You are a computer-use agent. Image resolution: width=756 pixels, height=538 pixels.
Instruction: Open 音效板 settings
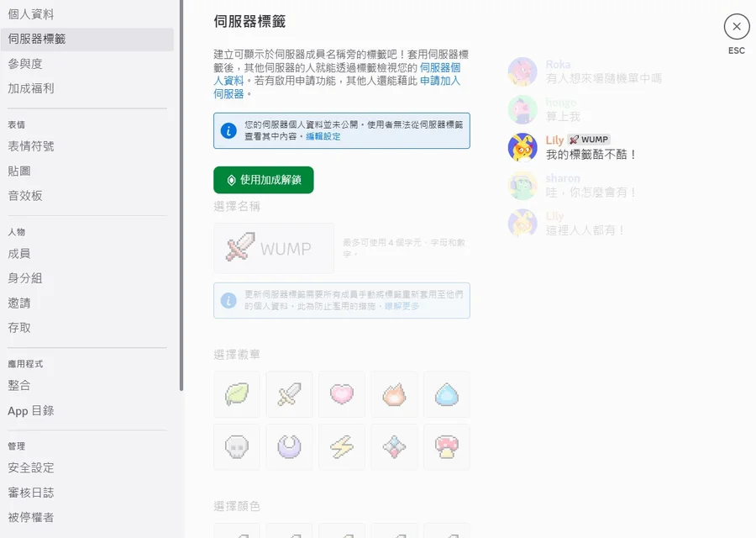(x=87, y=195)
